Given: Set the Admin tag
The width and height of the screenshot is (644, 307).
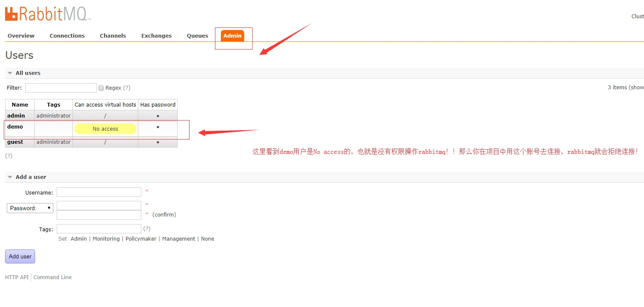Looking at the screenshot, I should (x=79, y=239).
